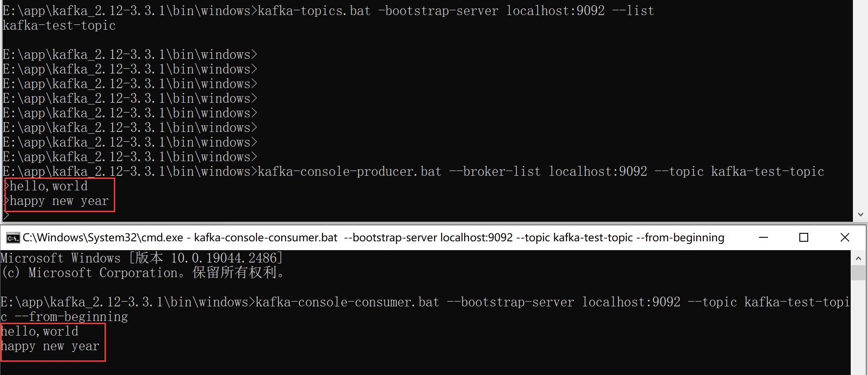
Task: Click the 'kafka-test-topic' list output line
Action: (x=59, y=26)
